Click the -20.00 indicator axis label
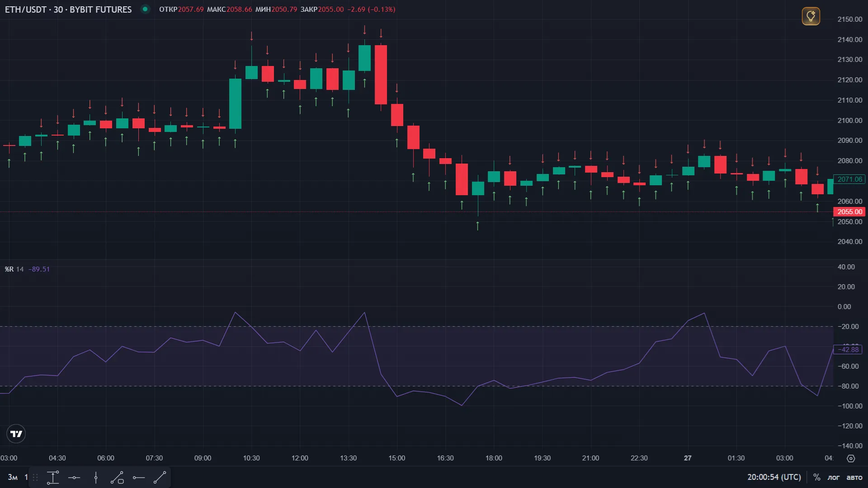868x488 pixels. pyautogui.click(x=848, y=327)
